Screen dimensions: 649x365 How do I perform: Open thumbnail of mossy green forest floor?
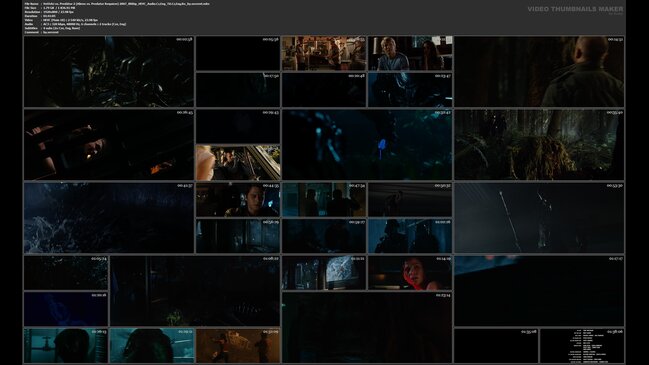click(539, 144)
